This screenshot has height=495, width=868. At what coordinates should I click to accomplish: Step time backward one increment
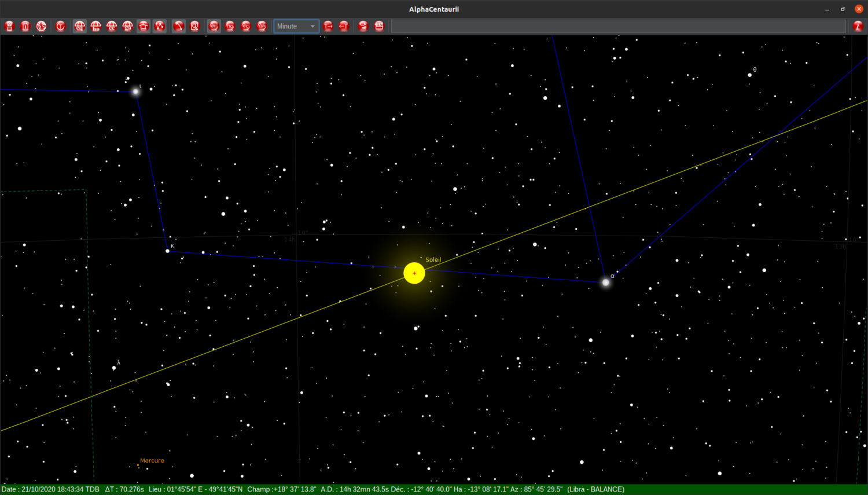[344, 25]
